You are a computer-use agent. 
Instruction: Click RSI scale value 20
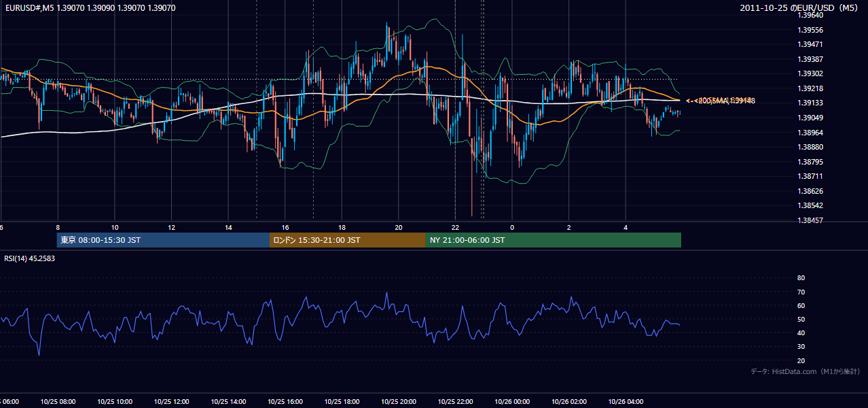(801, 360)
